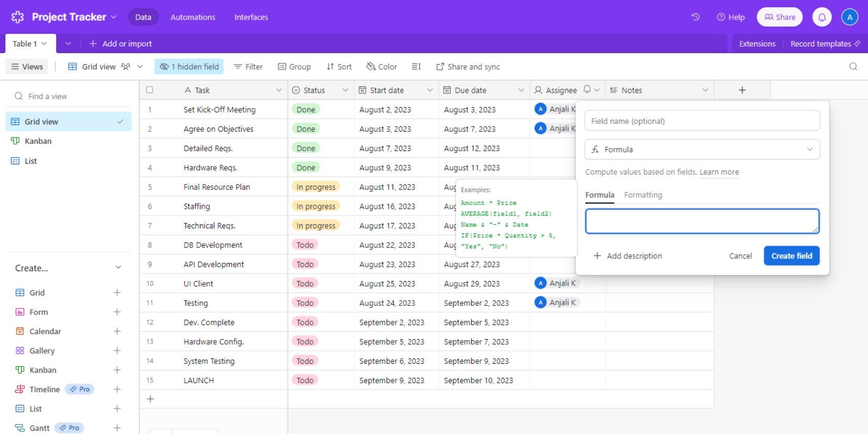Click the plus to add column
The width and height of the screenshot is (868, 434).
[x=742, y=90]
